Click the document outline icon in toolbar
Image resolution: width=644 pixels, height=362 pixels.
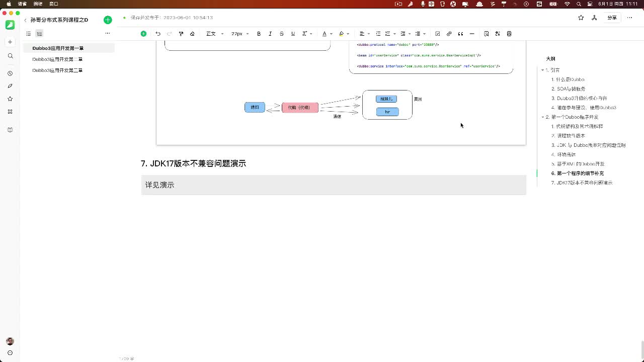(509, 34)
